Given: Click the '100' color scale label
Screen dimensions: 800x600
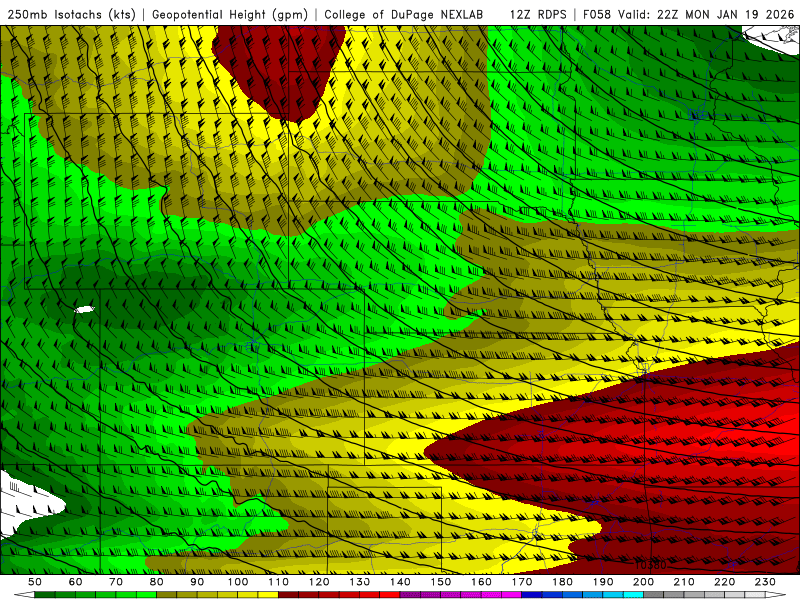Looking at the screenshot, I should tap(238, 582).
